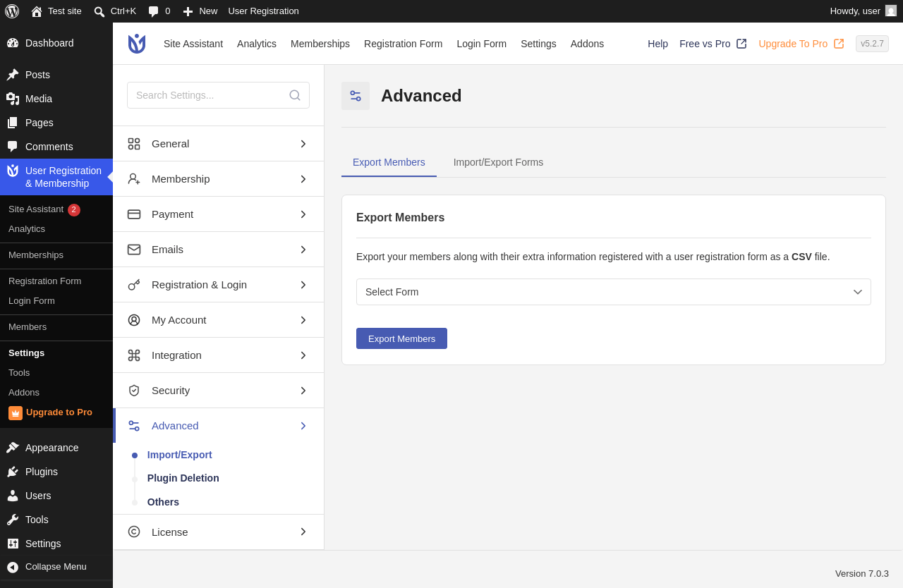Click the v5.2.7 version badge
This screenshot has height=588, width=903.
point(872,44)
